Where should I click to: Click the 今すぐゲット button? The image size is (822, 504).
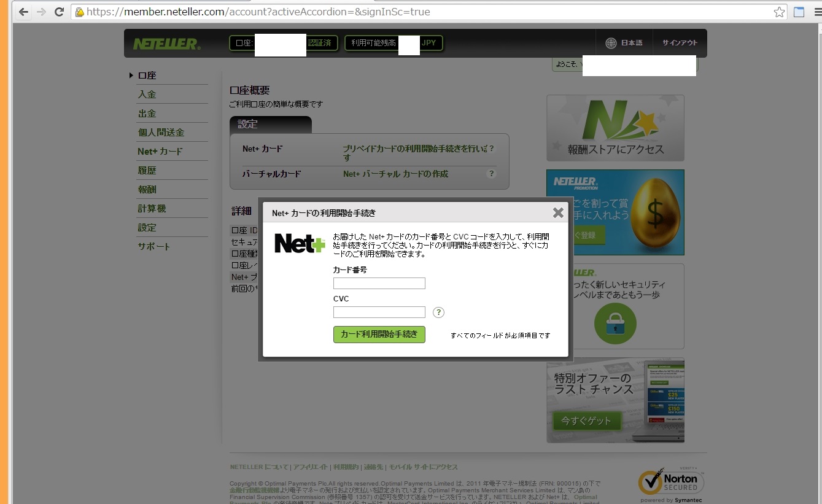(587, 421)
